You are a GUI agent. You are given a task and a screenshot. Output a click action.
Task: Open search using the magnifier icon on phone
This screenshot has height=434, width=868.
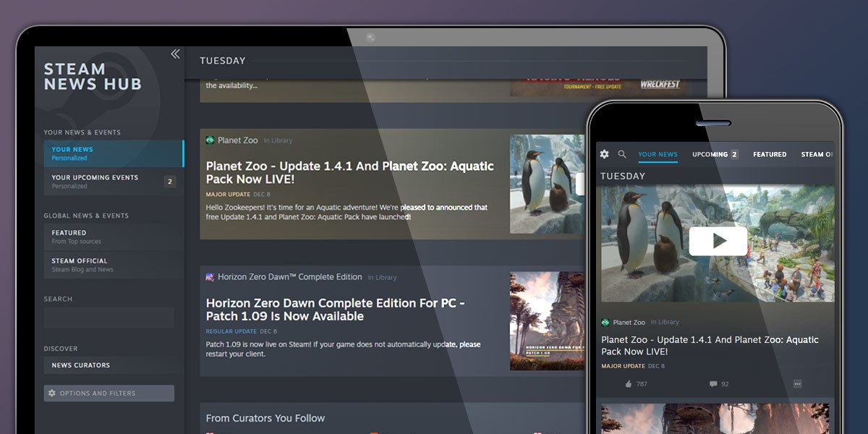(x=622, y=154)
